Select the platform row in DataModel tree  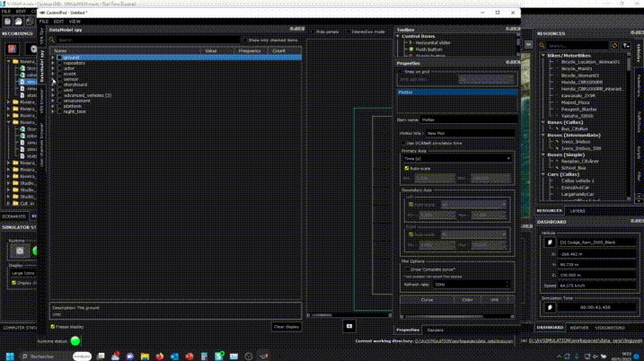[175, 106]
